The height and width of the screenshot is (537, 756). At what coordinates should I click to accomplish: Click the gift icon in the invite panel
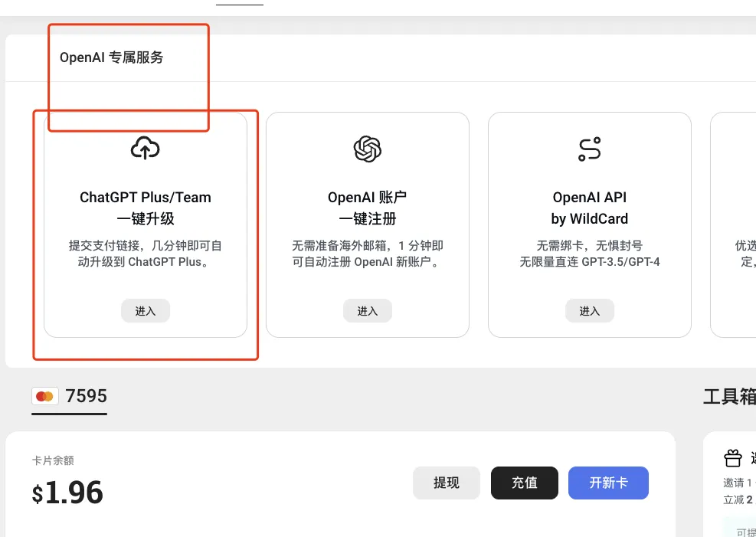coord(733,458)
